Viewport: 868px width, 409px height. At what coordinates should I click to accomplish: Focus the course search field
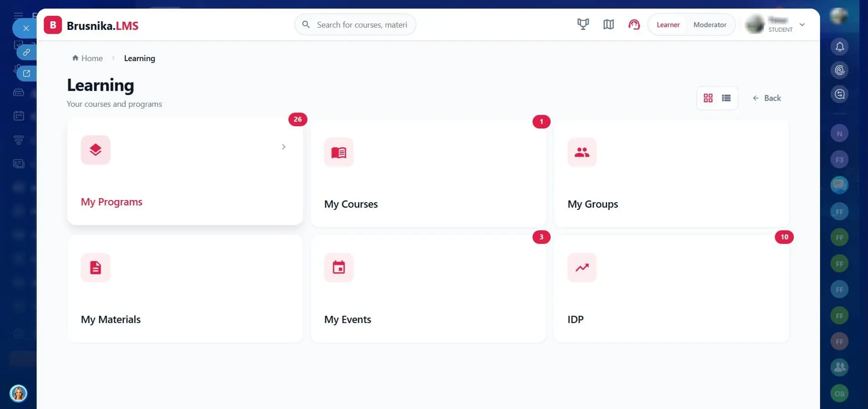point(355,24)
